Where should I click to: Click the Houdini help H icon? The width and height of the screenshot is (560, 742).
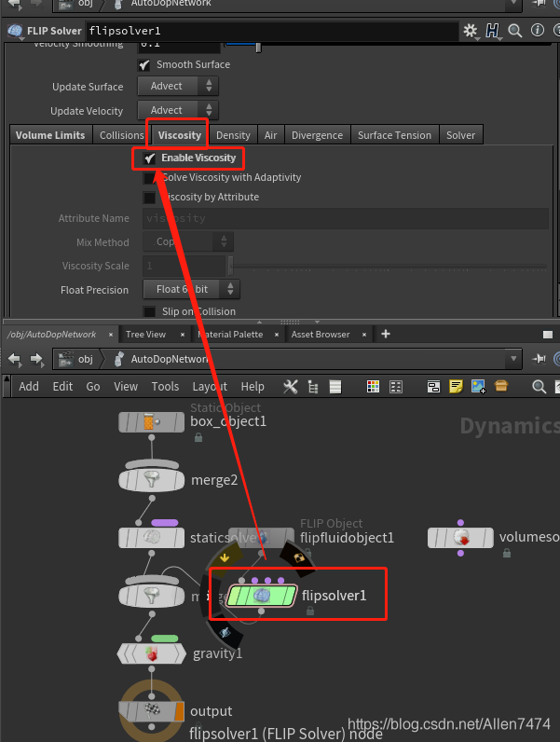tap(492, 31)
